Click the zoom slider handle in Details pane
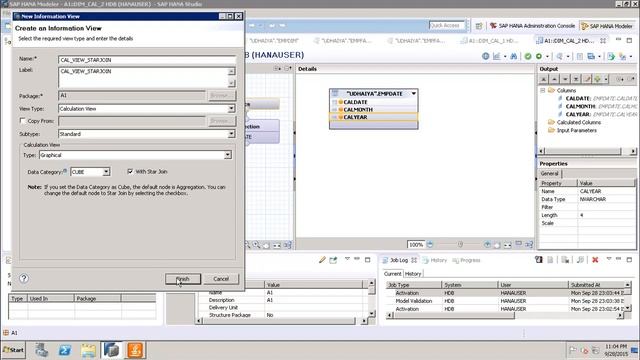Viewport: 640px width, 360px height. [460, 244]
